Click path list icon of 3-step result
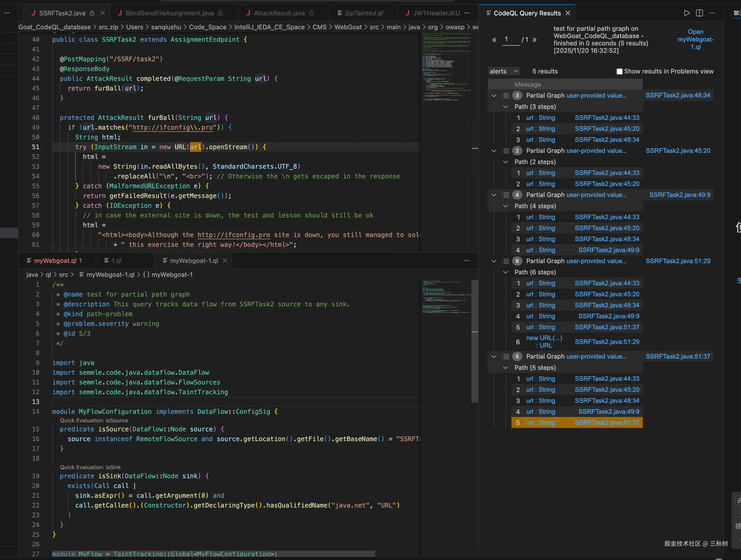This screenshot has width=741, height=560. tap(506, 96)
